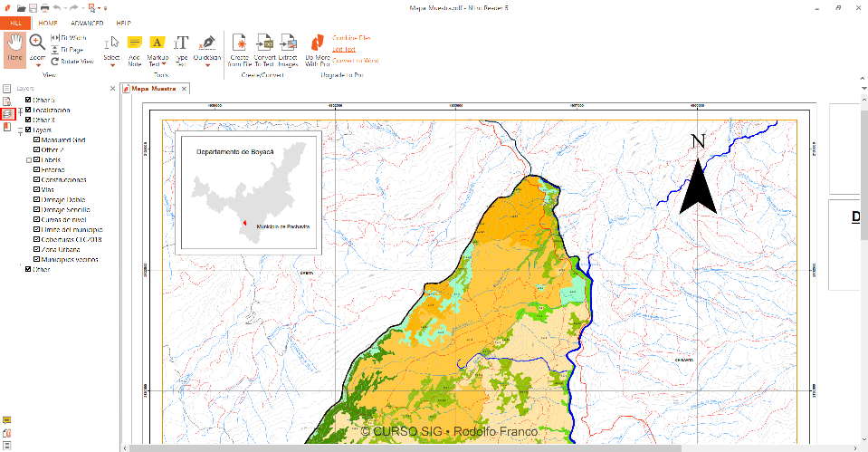Open the Layers sidebar panel icon
This screenshot has height=452, width=868.
pos(7,114)
